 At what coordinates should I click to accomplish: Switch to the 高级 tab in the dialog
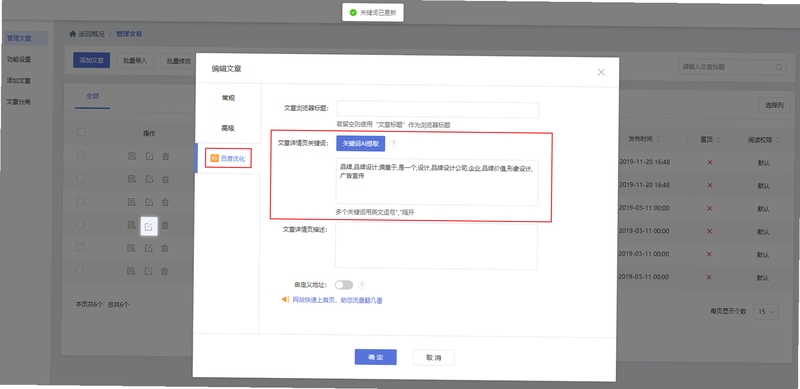(x=228, y=128)
